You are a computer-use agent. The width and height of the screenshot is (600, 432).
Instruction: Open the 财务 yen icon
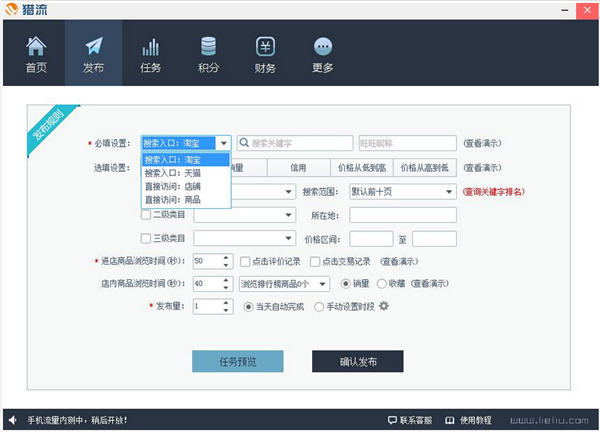coord(265,46)
